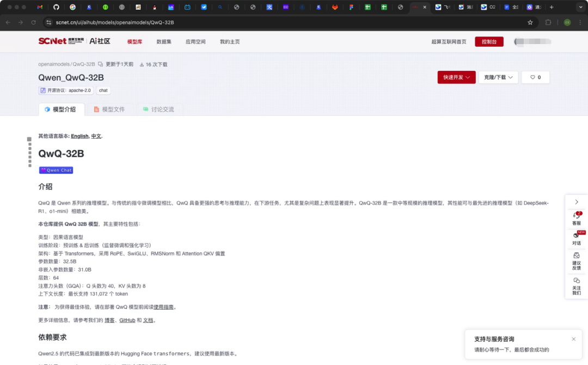588x365 pixels.
Task: Open the Gmail browser tab
Action: (40, 7)
